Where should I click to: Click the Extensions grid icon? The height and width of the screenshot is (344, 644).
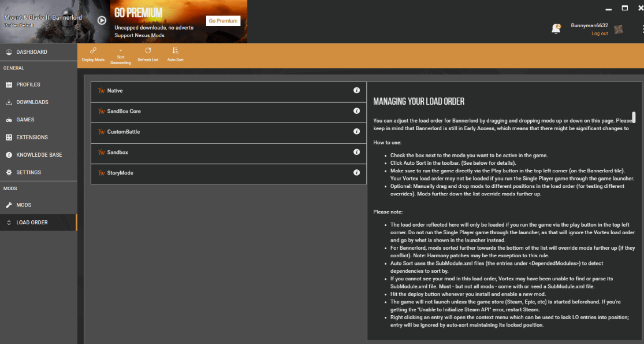9,137
